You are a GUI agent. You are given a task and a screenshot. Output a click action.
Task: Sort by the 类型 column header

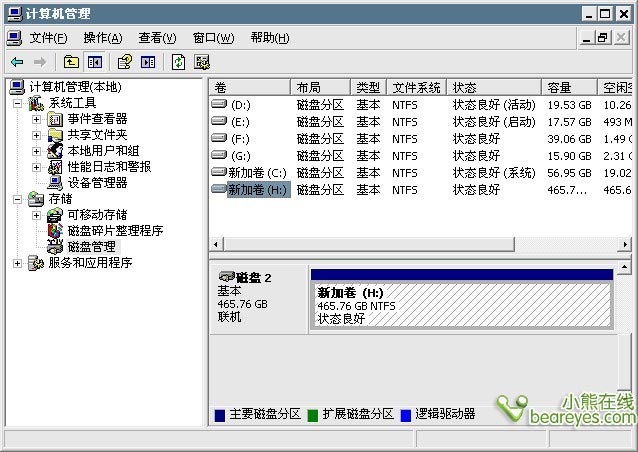pos(369,87)
